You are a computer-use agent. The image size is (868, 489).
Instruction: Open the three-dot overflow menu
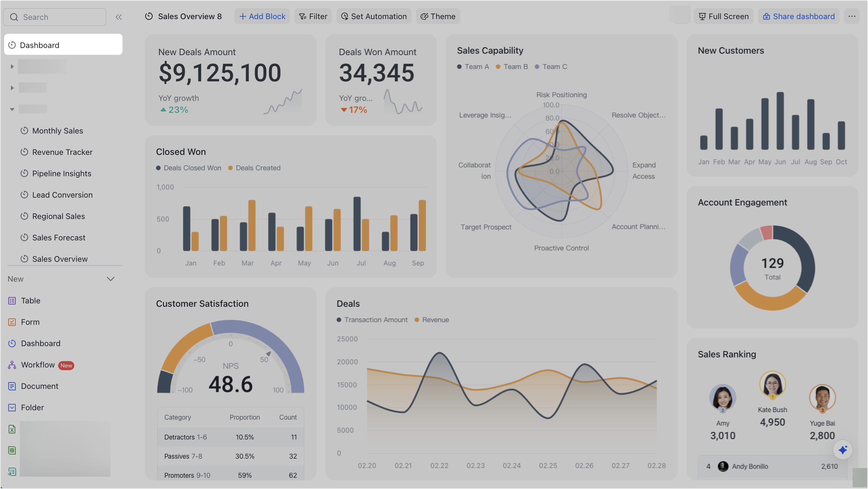852,16
